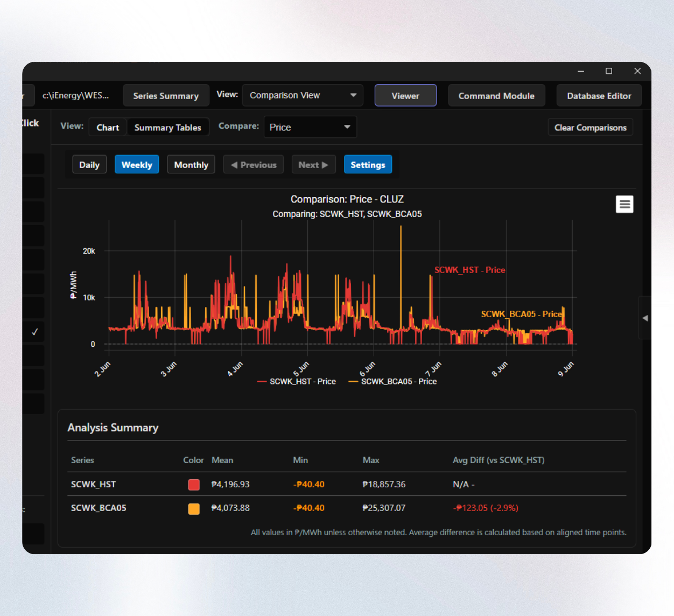Click the c:\iEnergy\WES... file path
This screenshot has width=674, height=616.
pyautogui.click(x=76, y=95)
